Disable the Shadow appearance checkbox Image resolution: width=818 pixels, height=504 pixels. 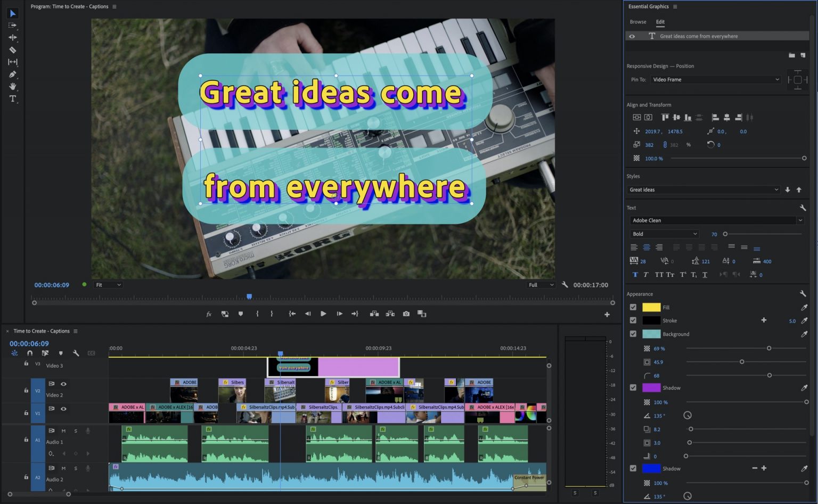click(x=633, y=387)
